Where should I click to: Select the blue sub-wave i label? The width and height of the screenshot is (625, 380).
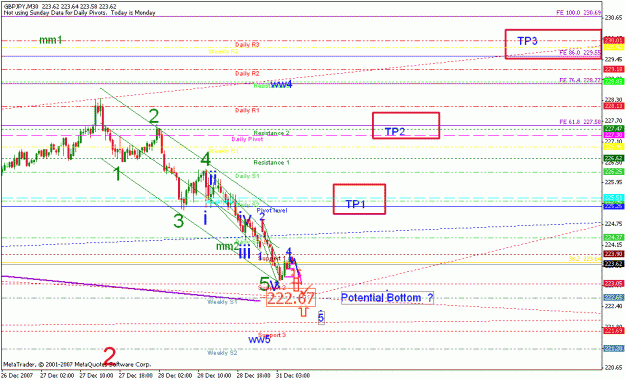pos(205,219)
